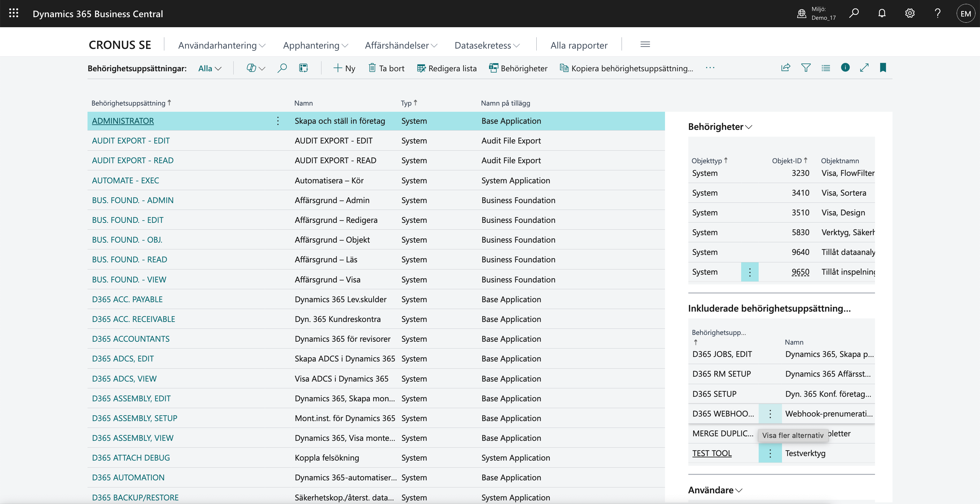Toggle the filter pane funnel icon
The height and width of the screenshot is (504, 980).
[x=806, y=68]
